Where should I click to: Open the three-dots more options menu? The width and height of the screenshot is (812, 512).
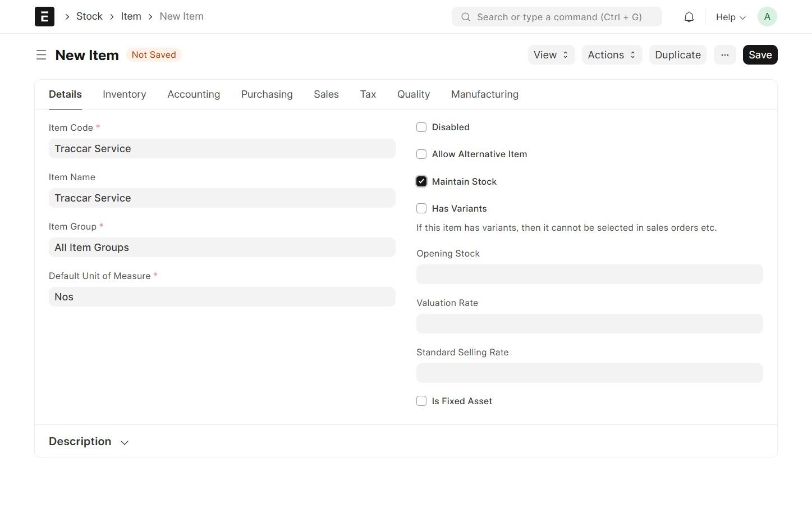pos(725,54)
